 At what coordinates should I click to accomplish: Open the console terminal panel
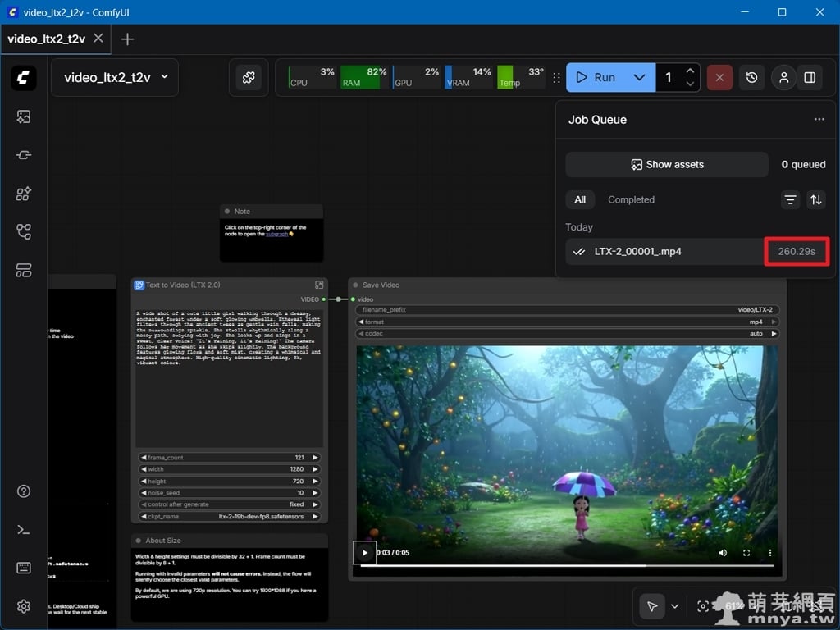24,530
